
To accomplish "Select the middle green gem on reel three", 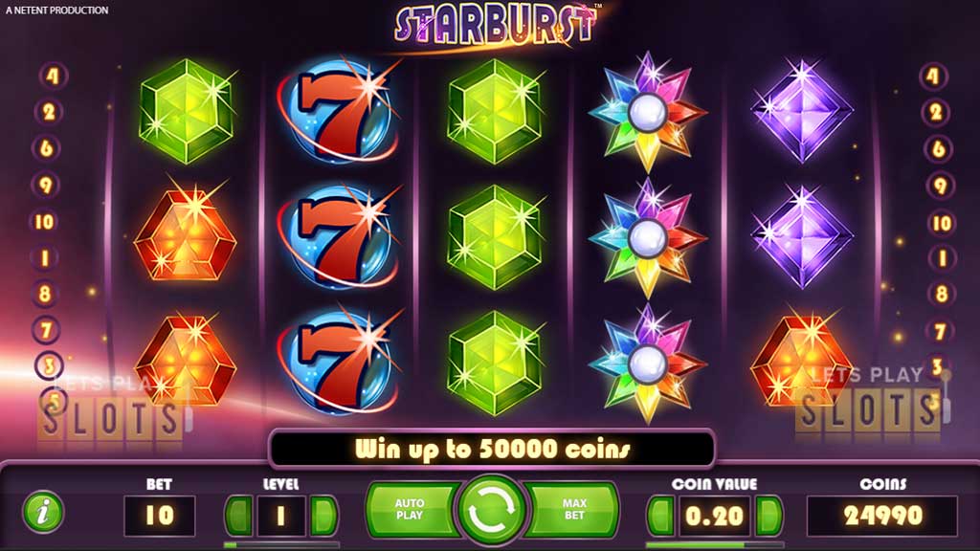I will pos(495,237).
